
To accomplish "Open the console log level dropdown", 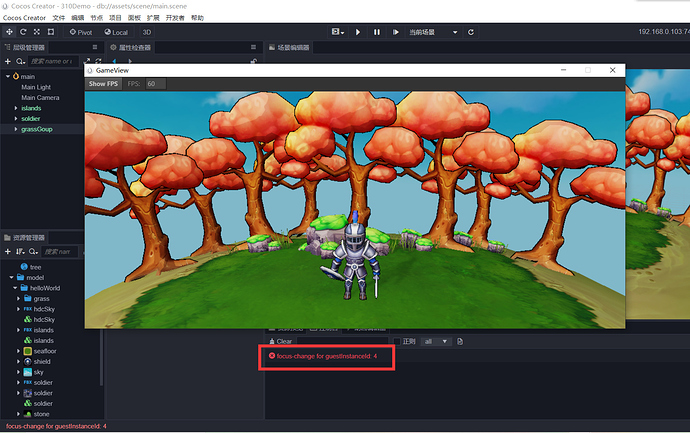I will click(x=436, y=341).
